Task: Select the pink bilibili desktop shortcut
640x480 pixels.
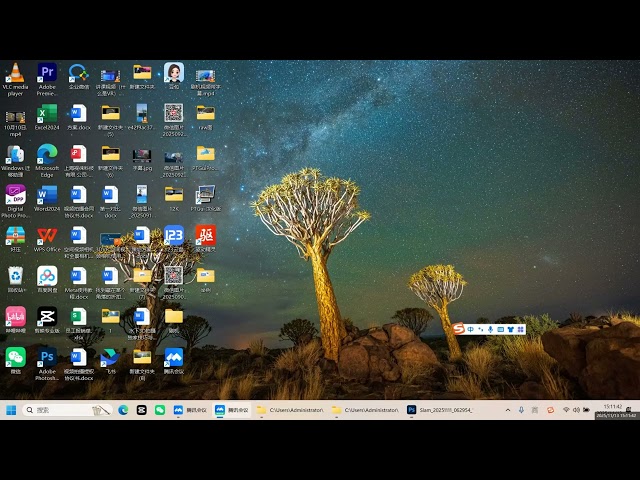Action: 15,321
